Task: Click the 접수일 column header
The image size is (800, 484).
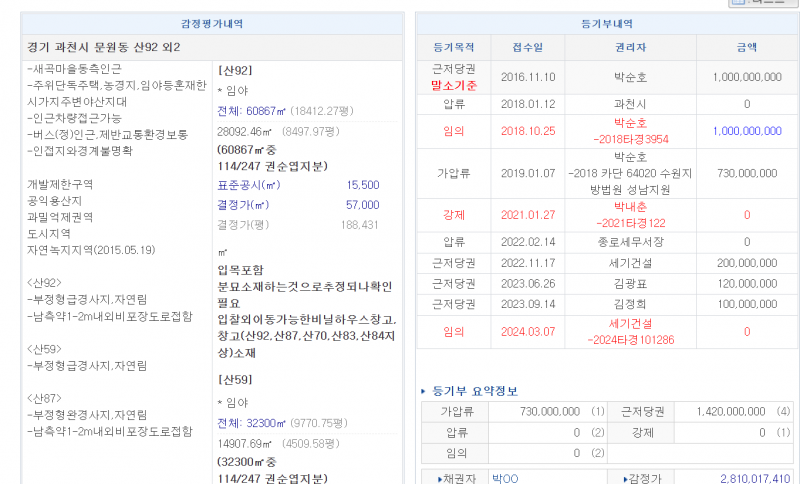Action: click(x=527, y=47)
